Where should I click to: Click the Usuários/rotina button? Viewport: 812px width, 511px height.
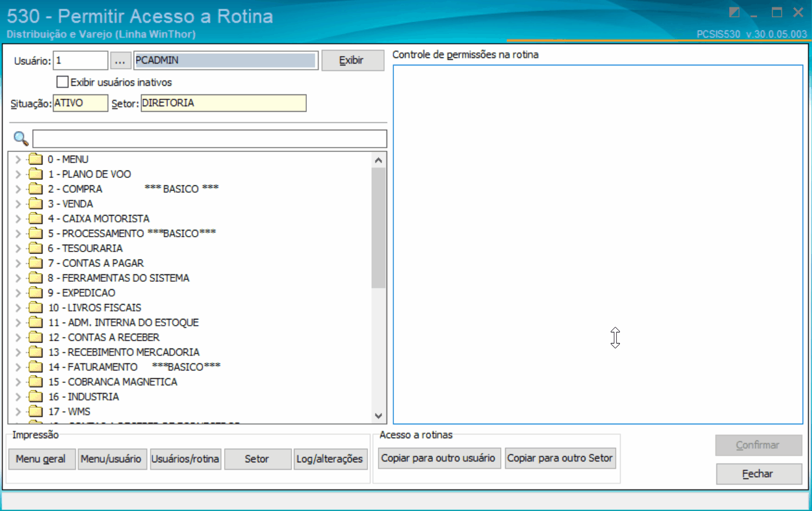(x=185, y=459)
